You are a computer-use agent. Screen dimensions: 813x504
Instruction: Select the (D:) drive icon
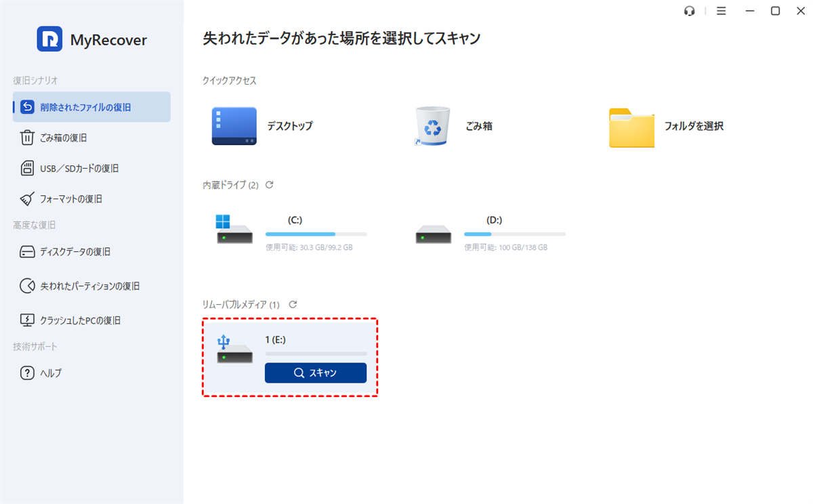(x=433, y=236)
